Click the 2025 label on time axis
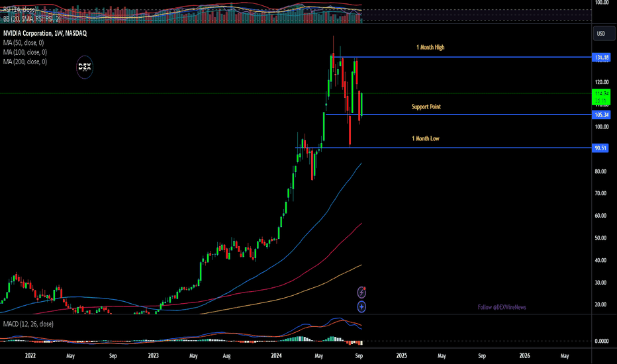Image resolution: width=617 pixels, height=364 pixels. [x=402, y=356]
